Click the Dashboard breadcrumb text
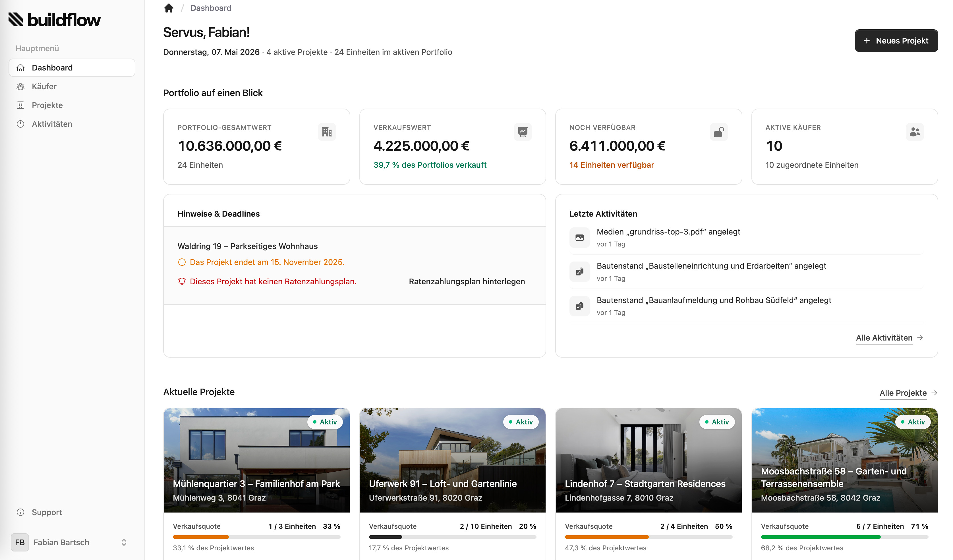953x560 pixels. pyautogui.click(x=211, y=8)
